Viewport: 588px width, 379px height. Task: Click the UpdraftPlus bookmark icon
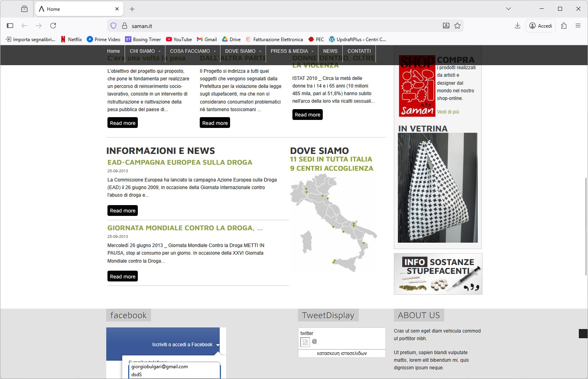(x=332, y=39)
